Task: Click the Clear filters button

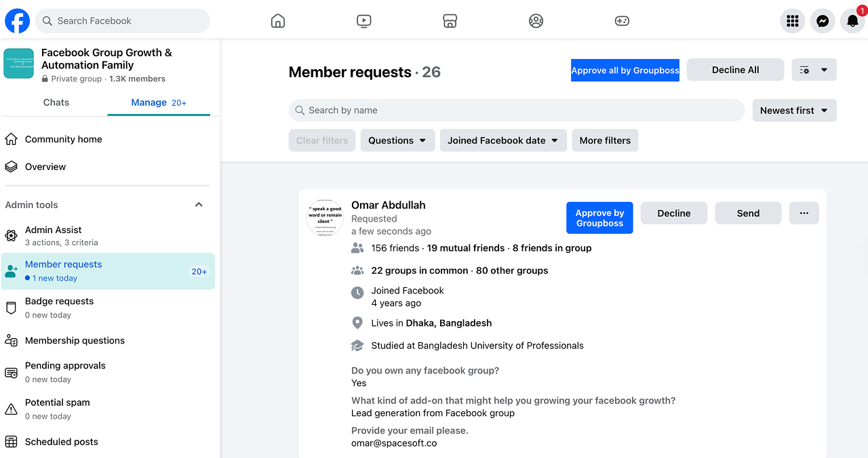Action: click(322, 140)
